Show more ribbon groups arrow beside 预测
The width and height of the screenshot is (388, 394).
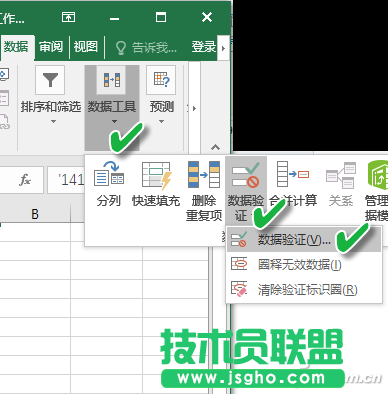194,108
